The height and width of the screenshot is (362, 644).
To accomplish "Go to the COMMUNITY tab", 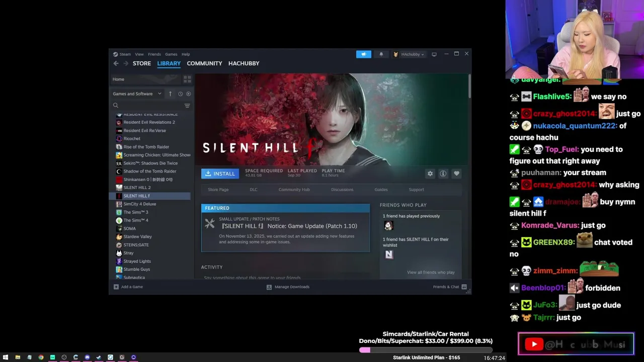I will click(204, 63).
